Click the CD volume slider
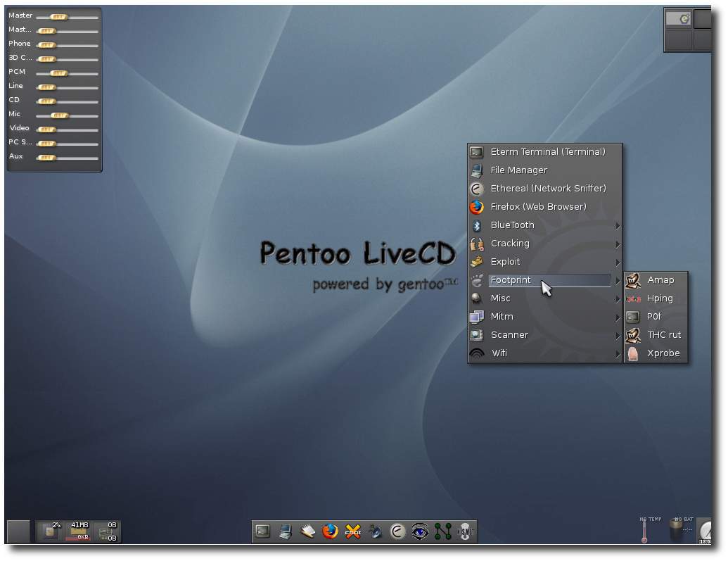This screenshot has height=561, width=728. [68, 101]
